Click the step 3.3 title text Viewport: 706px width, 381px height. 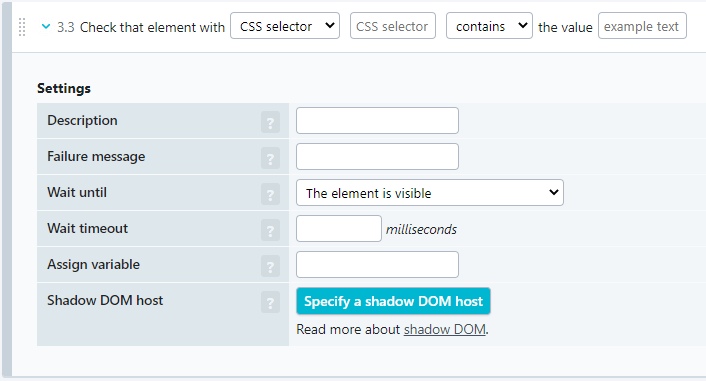(141, 27)
